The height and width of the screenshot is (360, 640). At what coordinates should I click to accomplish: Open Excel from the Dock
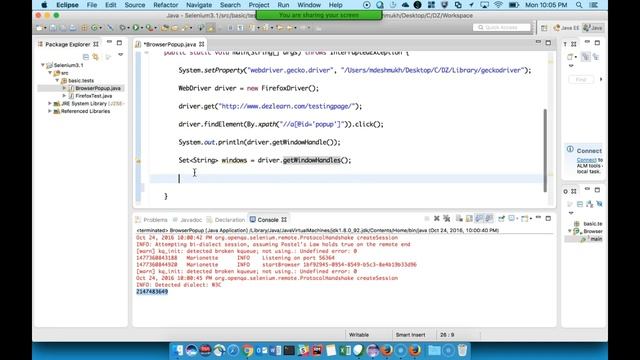(x=345, y=350)
